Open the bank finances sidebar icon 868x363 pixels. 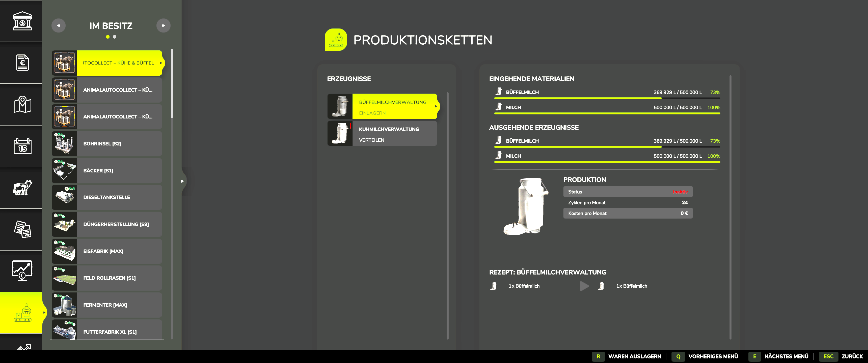click(x=22, y=21)
